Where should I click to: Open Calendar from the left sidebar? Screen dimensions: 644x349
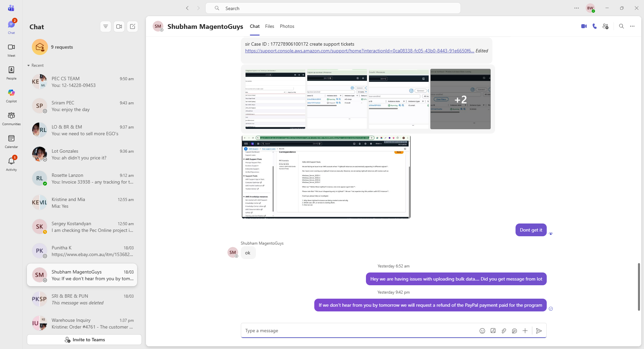tap(11, 141)
